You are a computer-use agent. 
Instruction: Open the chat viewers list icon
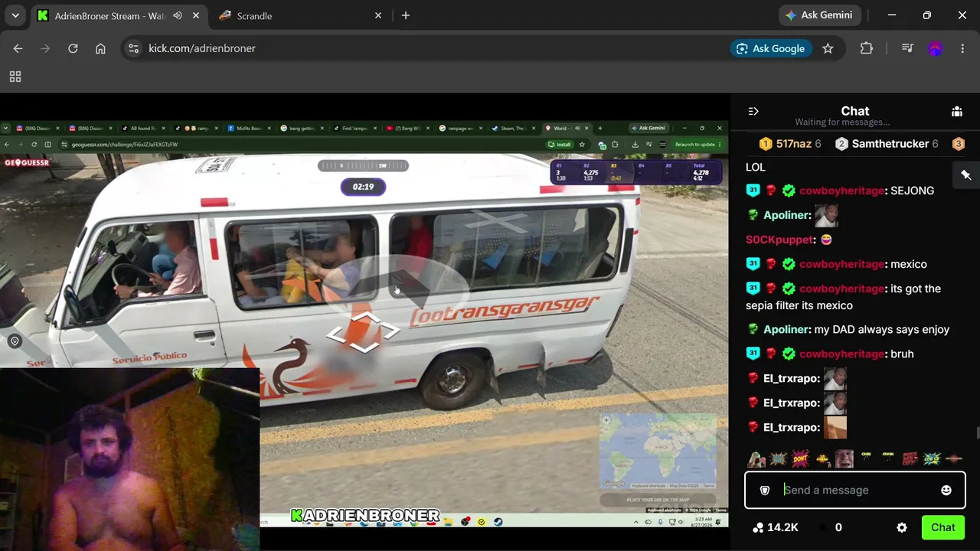point(957,111)
